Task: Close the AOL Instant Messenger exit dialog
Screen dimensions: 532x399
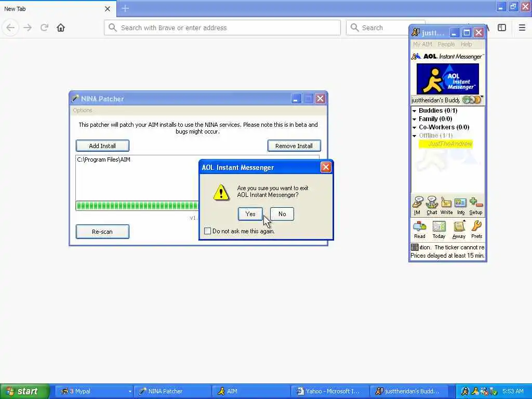Action: (x=326, y=167)
